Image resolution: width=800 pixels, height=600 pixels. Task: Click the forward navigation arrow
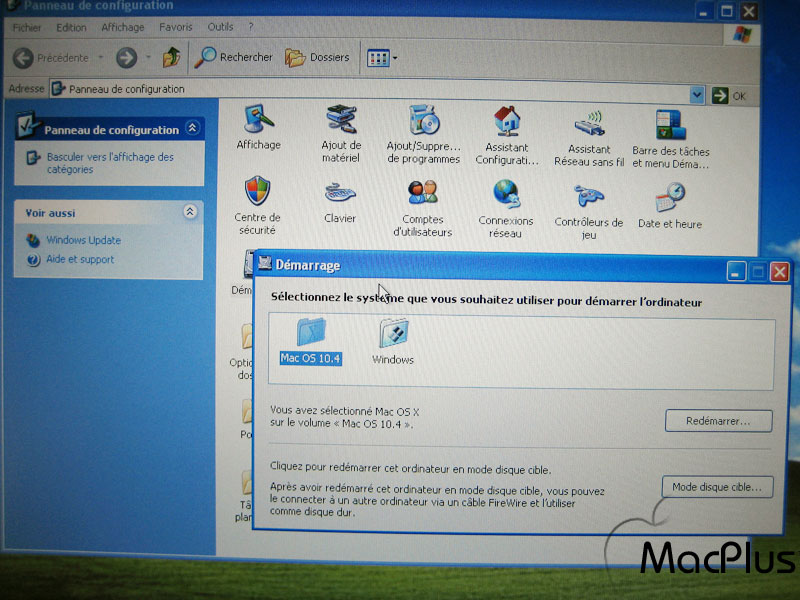point(127,57)
